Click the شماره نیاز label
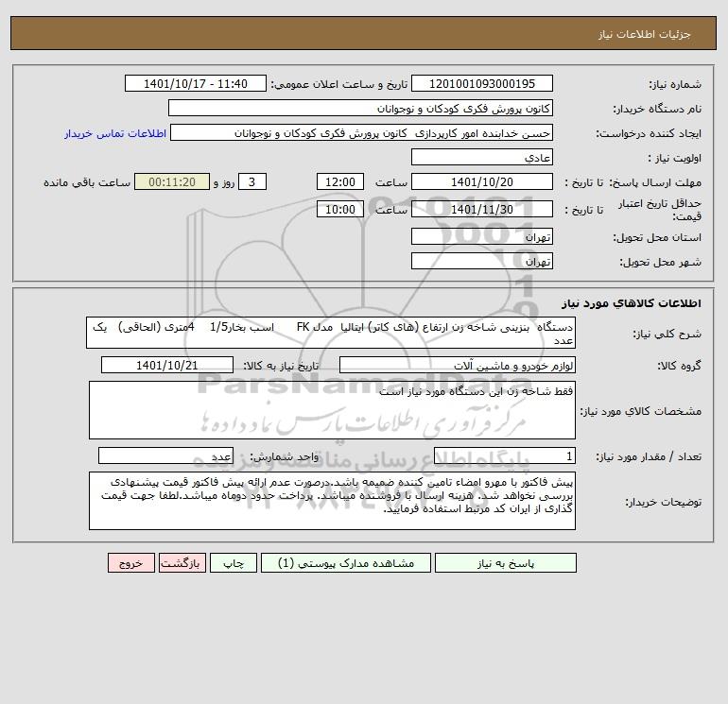Image resolution: width=728 pixels, height=704 pixels. (x=675, y=84)
